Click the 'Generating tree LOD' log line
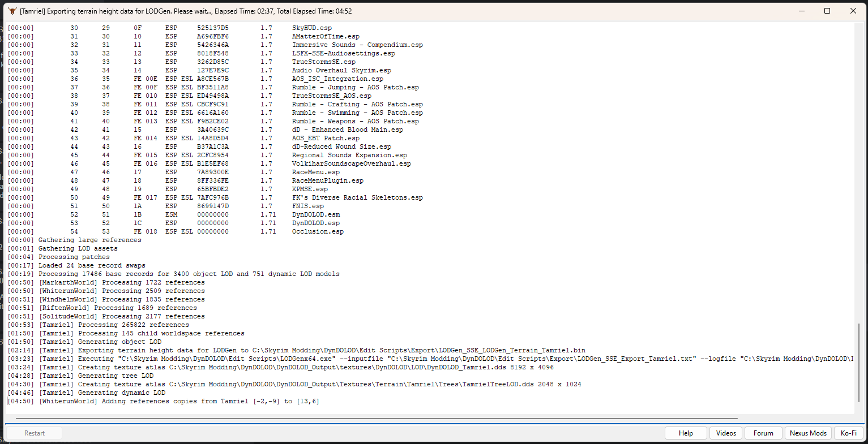 pos(80,376)
